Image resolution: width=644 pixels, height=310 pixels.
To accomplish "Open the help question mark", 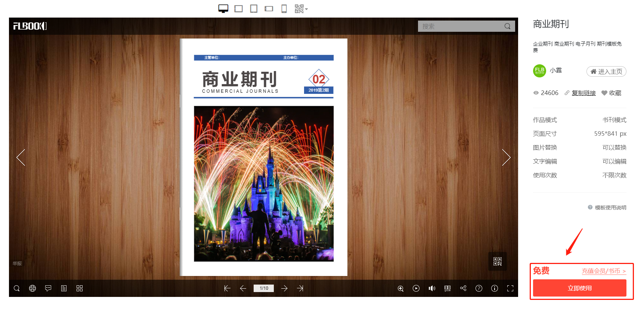I will 479,288.
